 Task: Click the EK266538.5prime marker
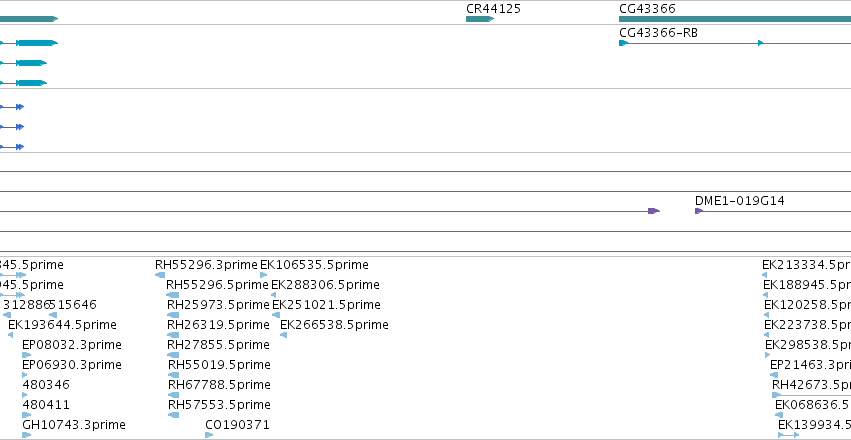283,335
